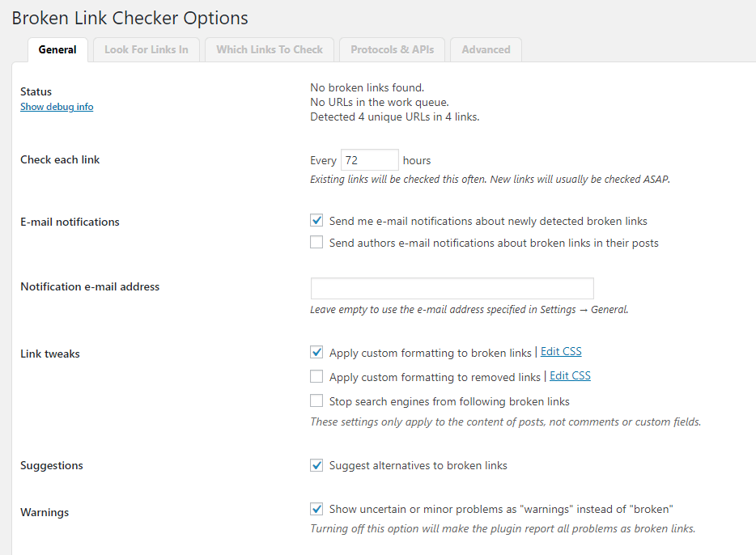The image size is (756, 555).
Task: Open Edit CSS for removed links
Action: pyautogui.click(x=570, y=376)
